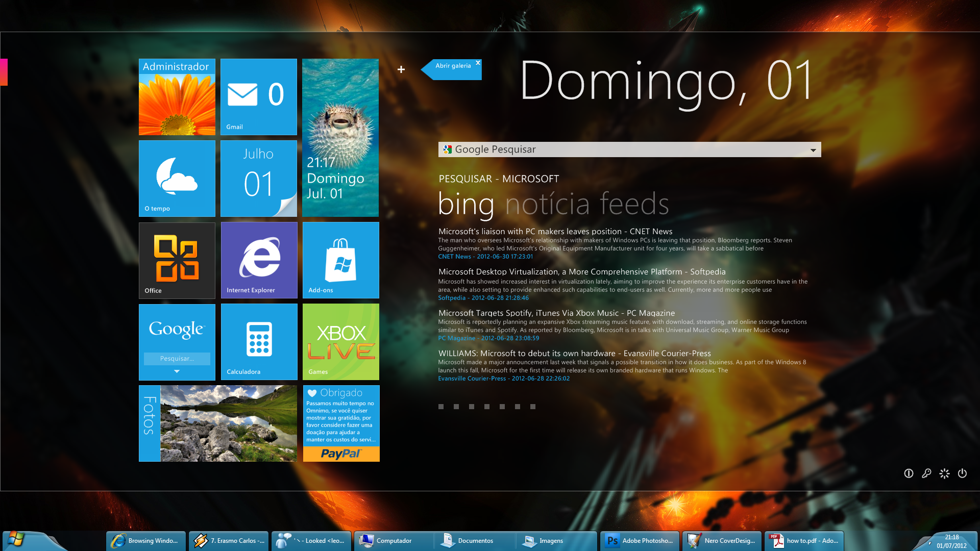Open Documentos taskbar window
This screenshot has width=980, height=551.
click(x=475, y=541)
